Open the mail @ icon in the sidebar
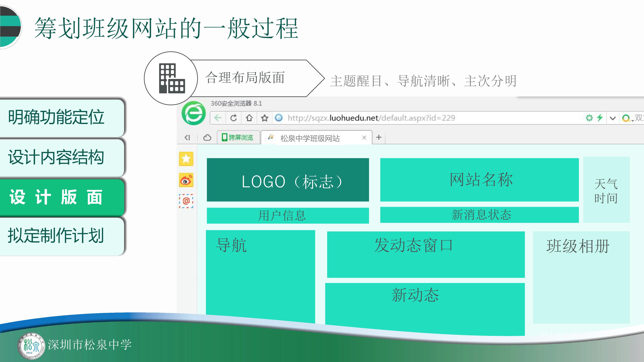 [x=186, y=201]
